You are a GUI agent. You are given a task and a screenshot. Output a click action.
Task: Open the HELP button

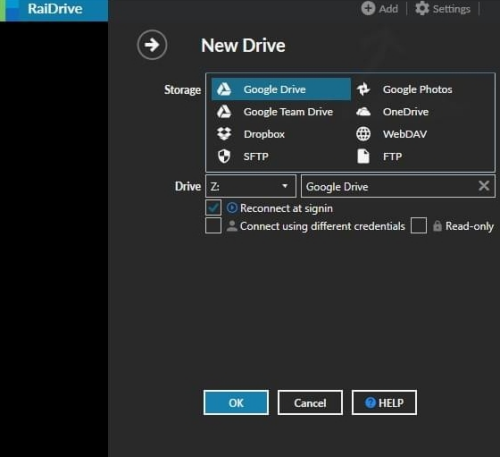(384, 403)
